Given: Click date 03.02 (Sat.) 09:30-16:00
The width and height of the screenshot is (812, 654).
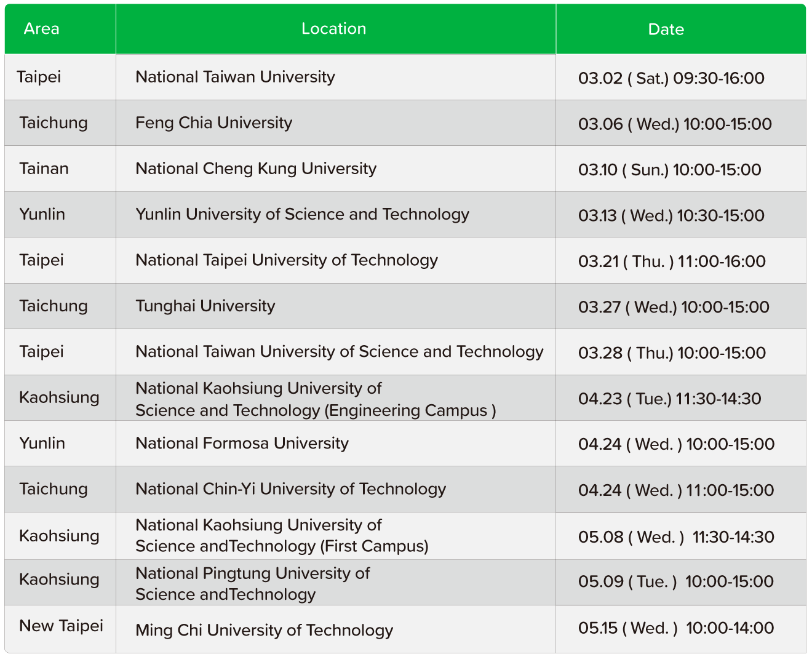Looking at the screenshot, I should click(x=671, y=78).
